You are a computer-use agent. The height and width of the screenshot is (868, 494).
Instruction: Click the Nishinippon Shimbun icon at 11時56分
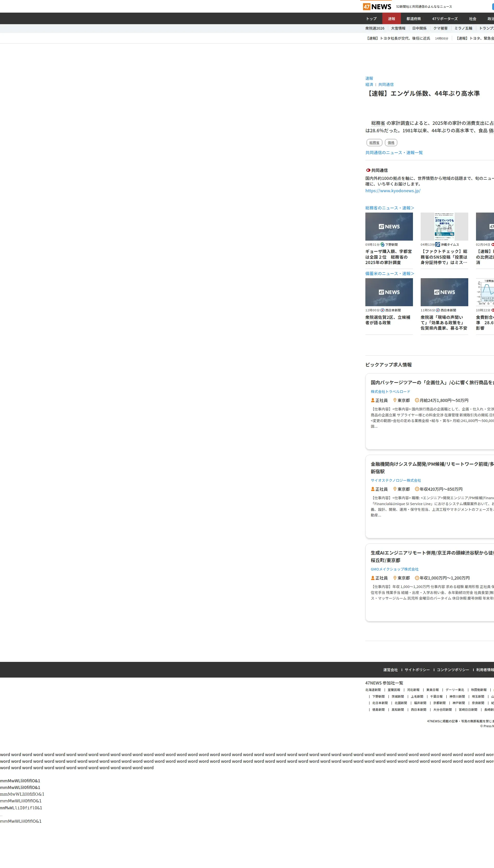click(x=438, y=310)
